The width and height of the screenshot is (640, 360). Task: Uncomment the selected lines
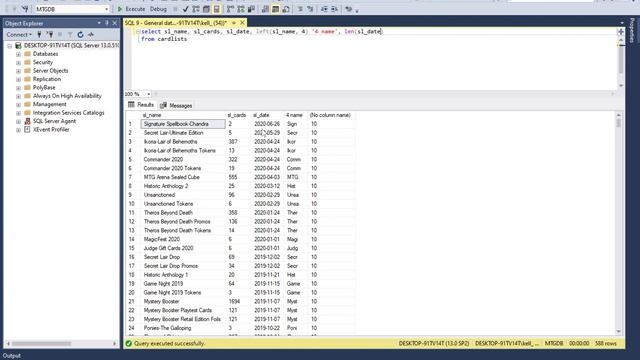(310, 9)
